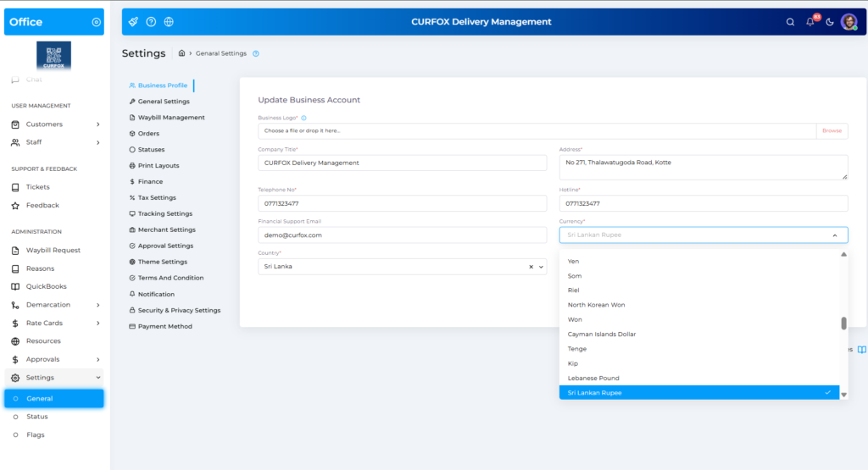
Task: Clear the Sri Lanka country selection
Action: point(531,267)
